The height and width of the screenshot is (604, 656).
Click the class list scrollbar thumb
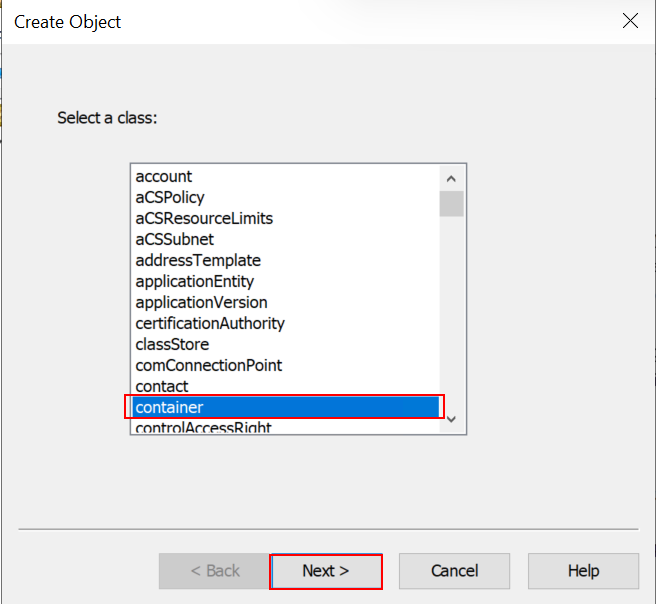(451, 202)
